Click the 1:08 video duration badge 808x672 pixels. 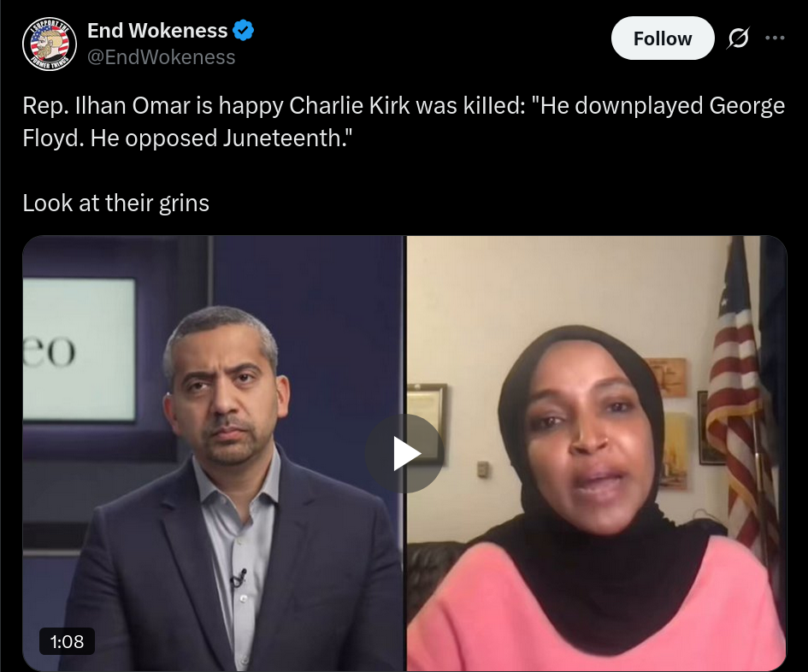[x=67, y=641]
